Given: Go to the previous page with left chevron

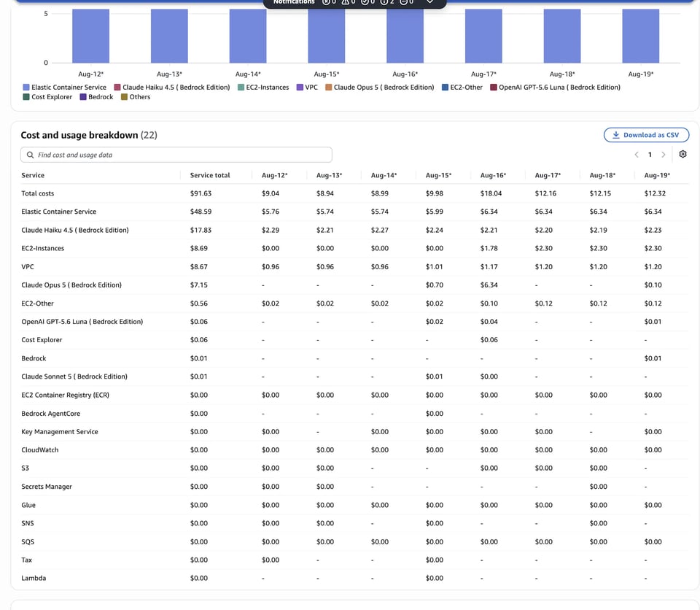Looking at the screenshot, I should [636, 155].
